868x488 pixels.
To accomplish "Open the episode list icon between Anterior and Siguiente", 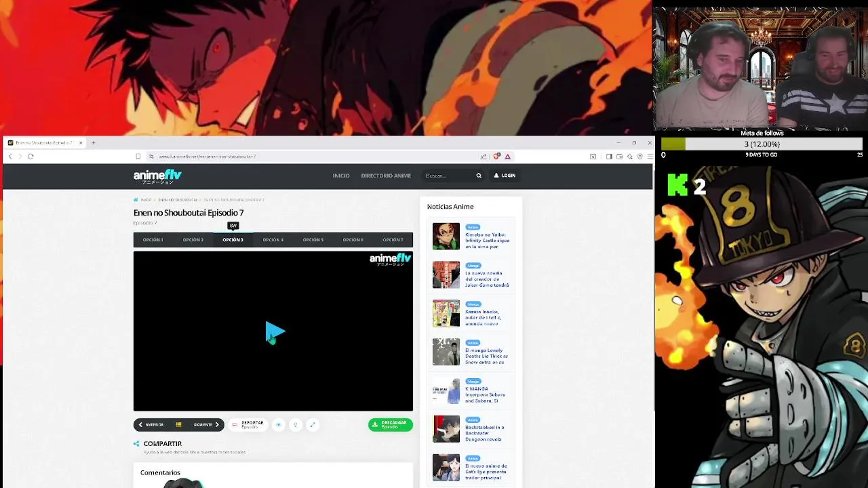I will click(178, 425).
